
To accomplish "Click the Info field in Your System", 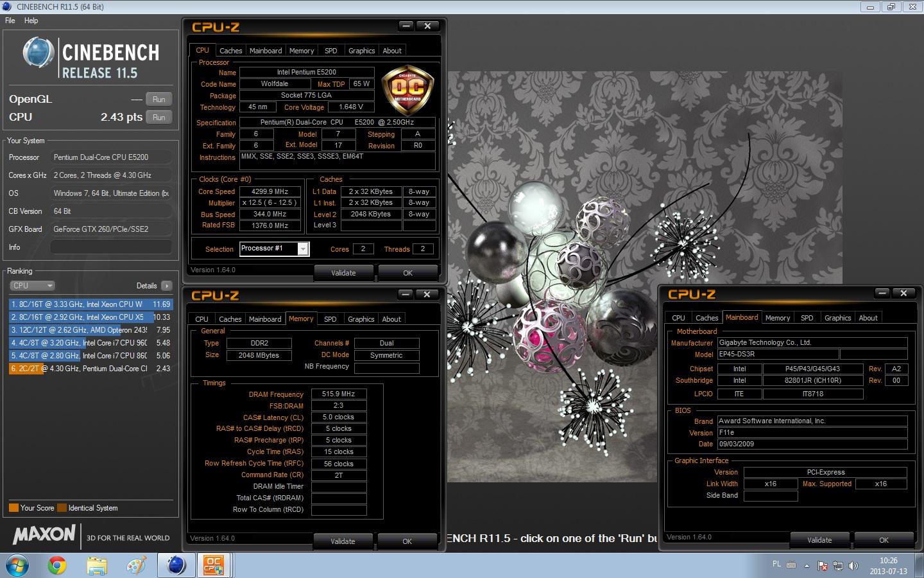I will 111,247.
